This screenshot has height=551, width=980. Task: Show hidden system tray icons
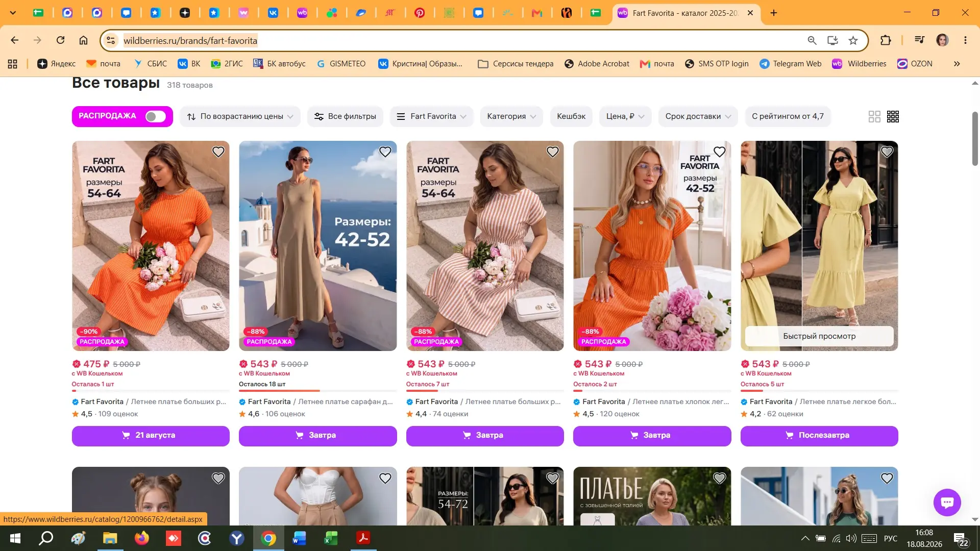[805, 538]
